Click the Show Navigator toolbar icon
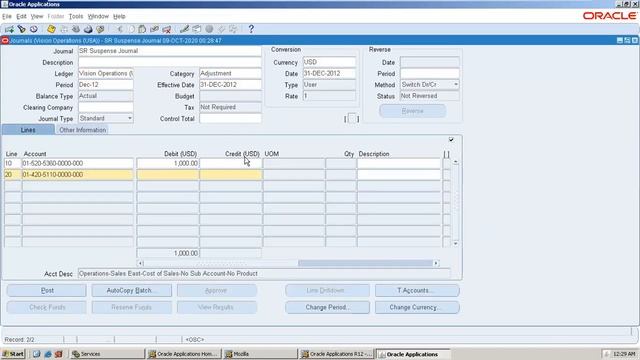Screen dimensions: 640x360 (x=34, y=29)
